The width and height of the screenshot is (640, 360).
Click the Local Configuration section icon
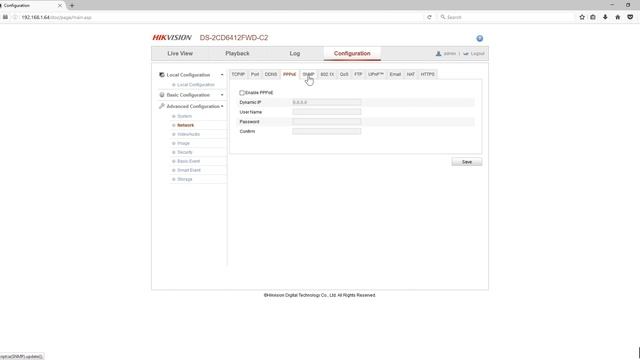162,75
